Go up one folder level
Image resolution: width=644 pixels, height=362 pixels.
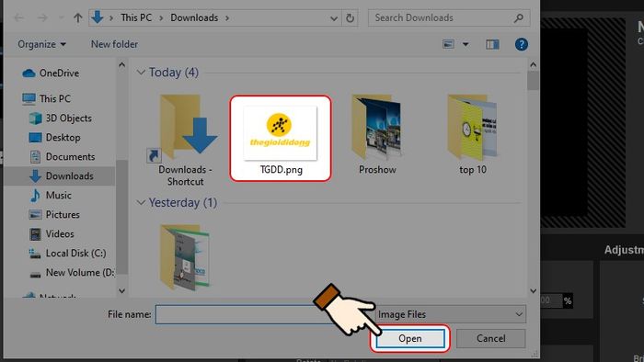tap(77, 17)
